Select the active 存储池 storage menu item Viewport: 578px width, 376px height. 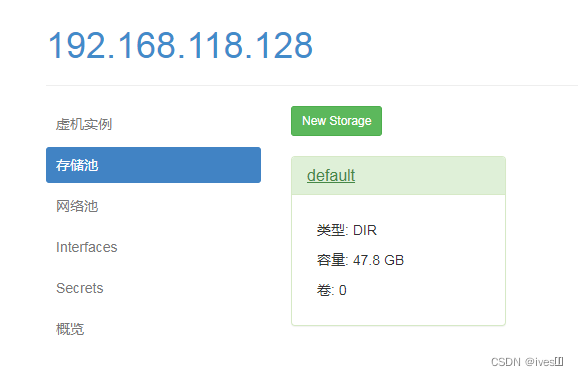pos(153,165)
